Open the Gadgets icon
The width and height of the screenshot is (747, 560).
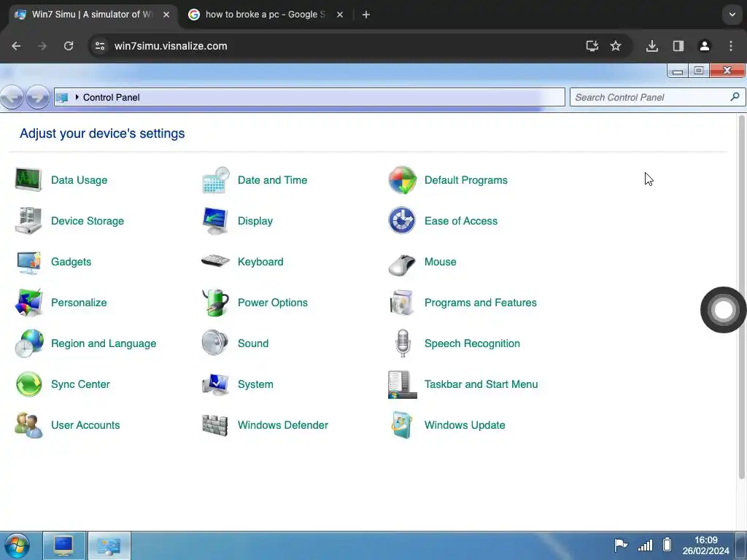(x=28, y=262)
